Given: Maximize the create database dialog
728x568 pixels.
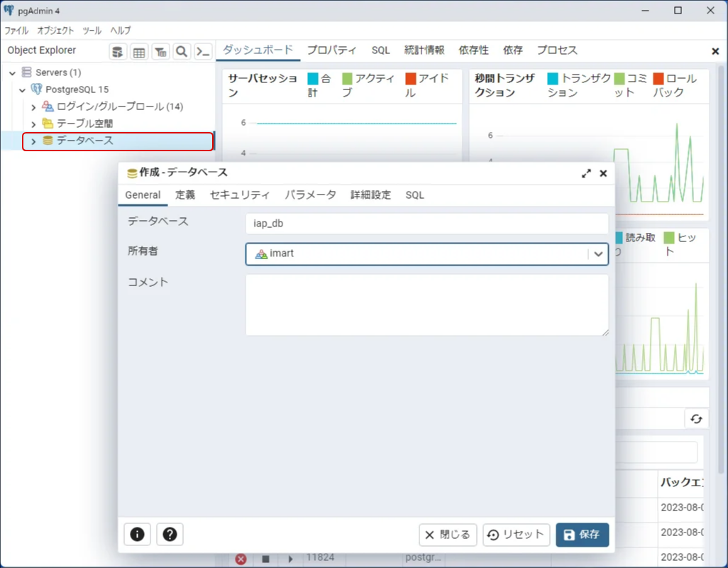Looking at the screenshot, I should [x=586, y=173].
